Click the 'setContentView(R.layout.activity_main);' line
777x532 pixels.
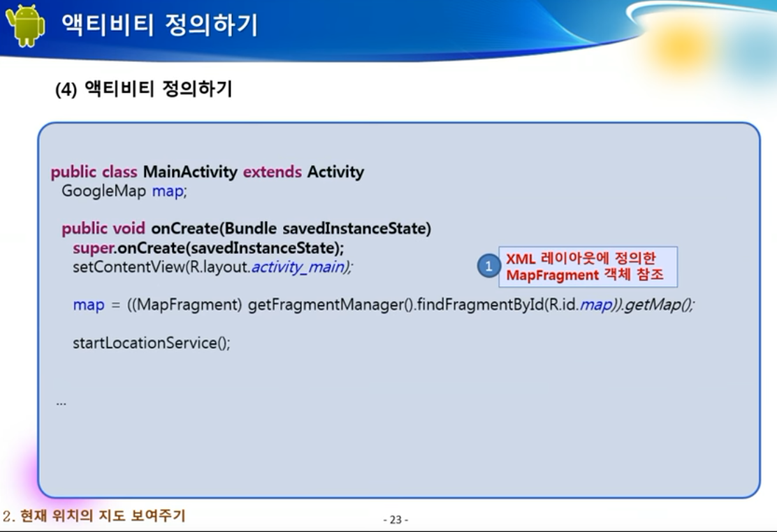212,267
